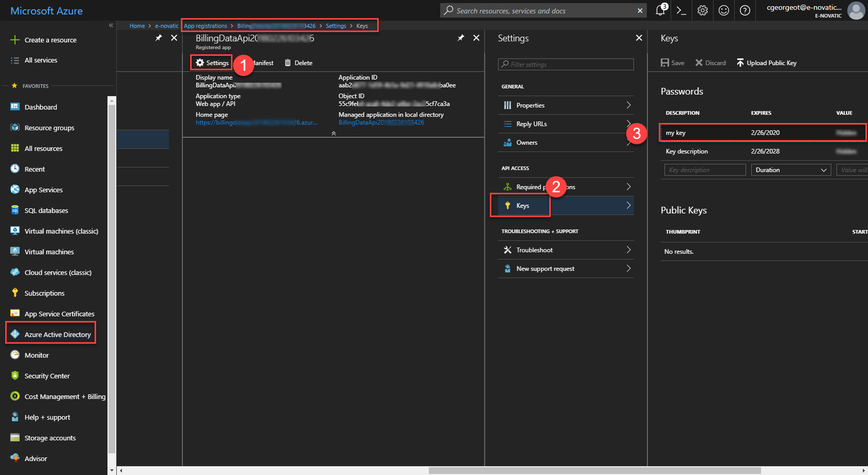Open Managed application BillingDataApi link
The height and width of the screenshot is (475, 868).
[x=381, y=122]
